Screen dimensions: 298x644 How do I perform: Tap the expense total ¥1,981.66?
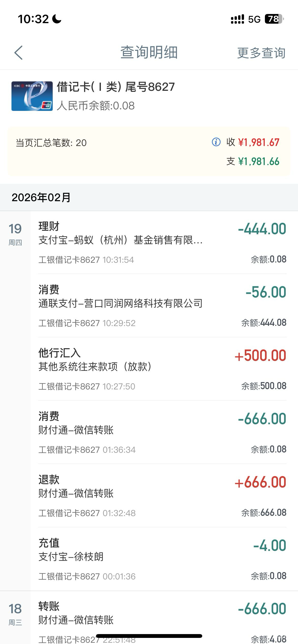259,162
